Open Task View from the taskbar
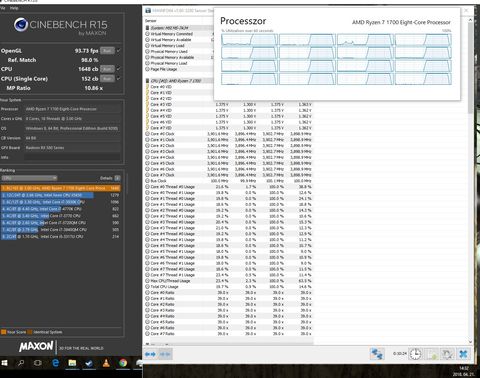This screenshot has width=480, height=378. (x=38, y=363)
